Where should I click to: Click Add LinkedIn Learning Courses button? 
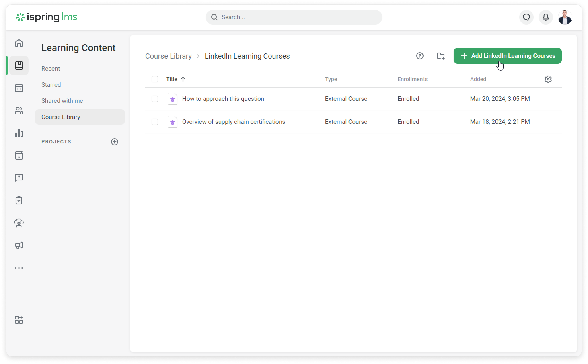[508, 56]
